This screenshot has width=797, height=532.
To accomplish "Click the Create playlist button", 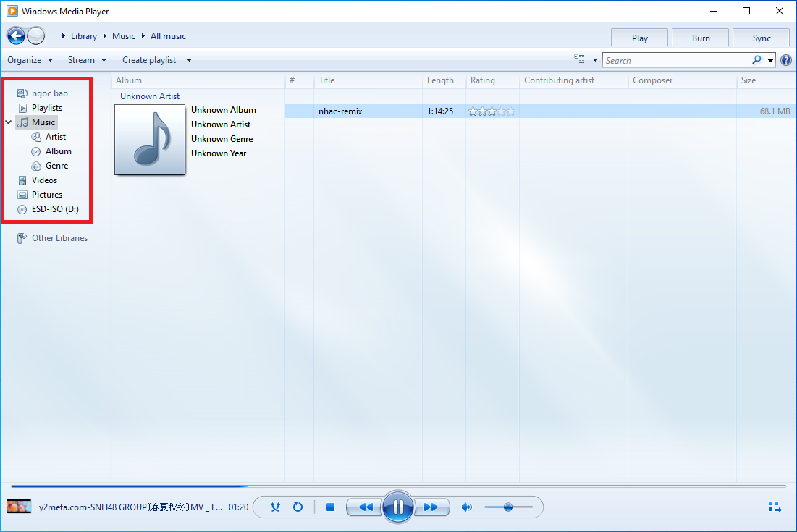I will (x=149, y=60).
